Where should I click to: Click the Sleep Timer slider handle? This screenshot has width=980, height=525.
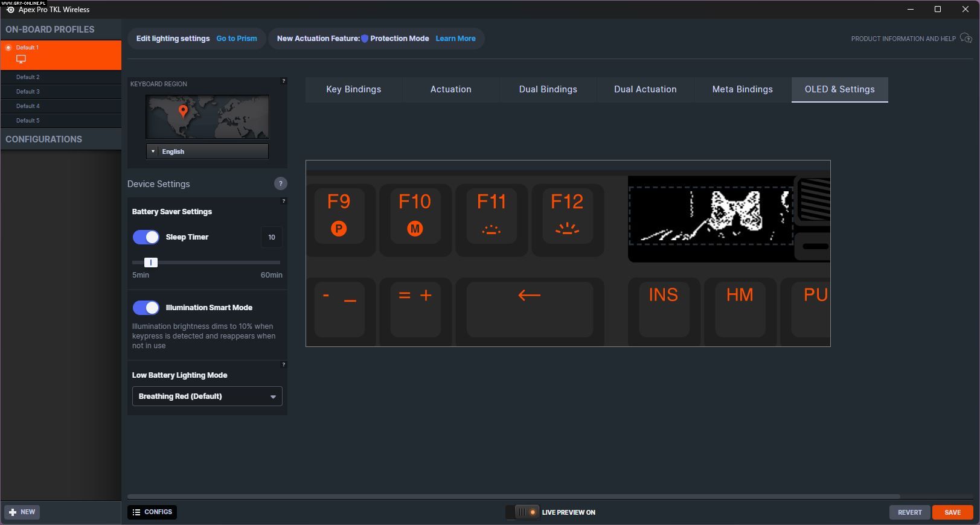(x=151, y=262)
